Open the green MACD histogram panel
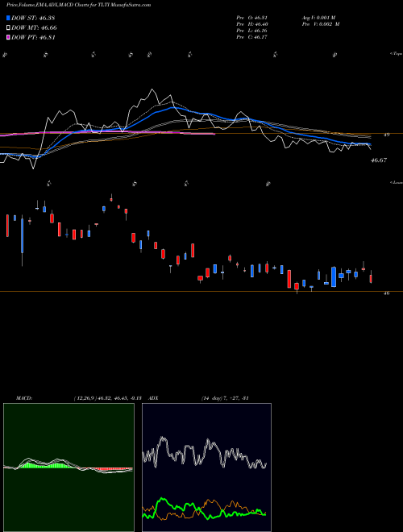This screenshot has width=403, height=532. click(69, 468)
